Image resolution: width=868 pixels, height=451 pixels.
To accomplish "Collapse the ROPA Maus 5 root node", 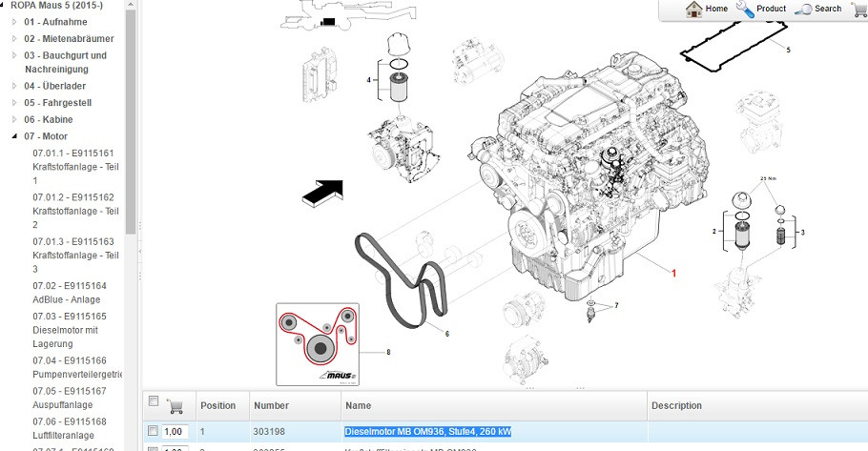I will tap(3, 6).
